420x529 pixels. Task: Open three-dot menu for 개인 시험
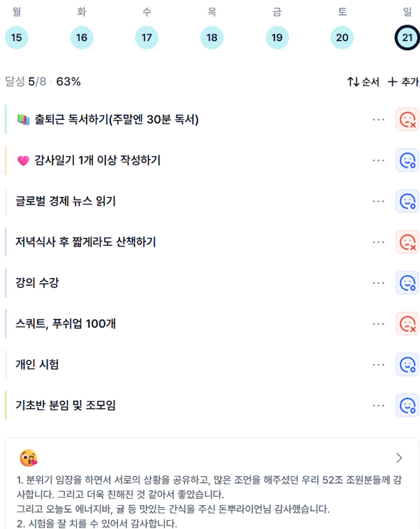(378, 364)
